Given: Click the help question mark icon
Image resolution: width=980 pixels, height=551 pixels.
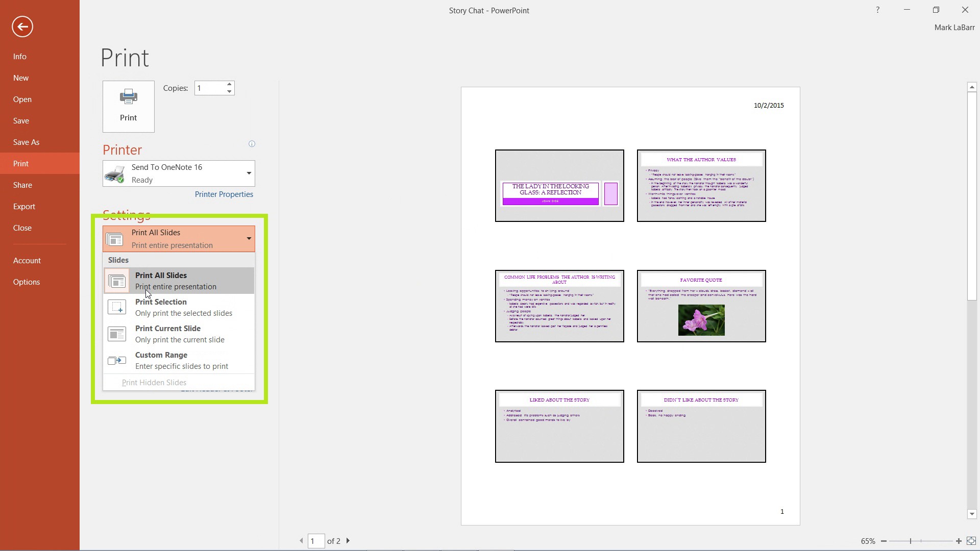Looking at the screenshot, I should click(878, 9).
